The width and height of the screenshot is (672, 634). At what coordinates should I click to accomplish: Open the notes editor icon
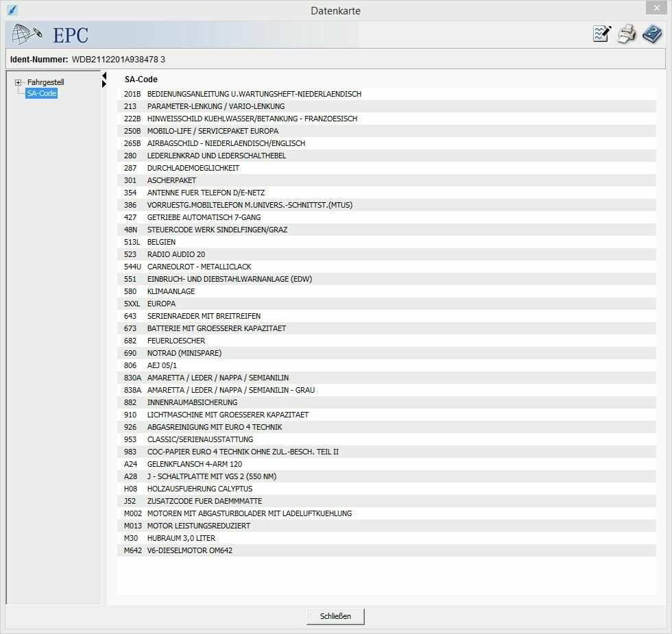(x=602, y=34)
